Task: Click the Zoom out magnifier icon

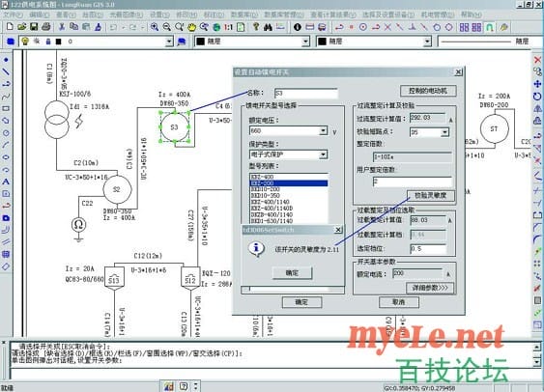Action: tap(166, 27)
